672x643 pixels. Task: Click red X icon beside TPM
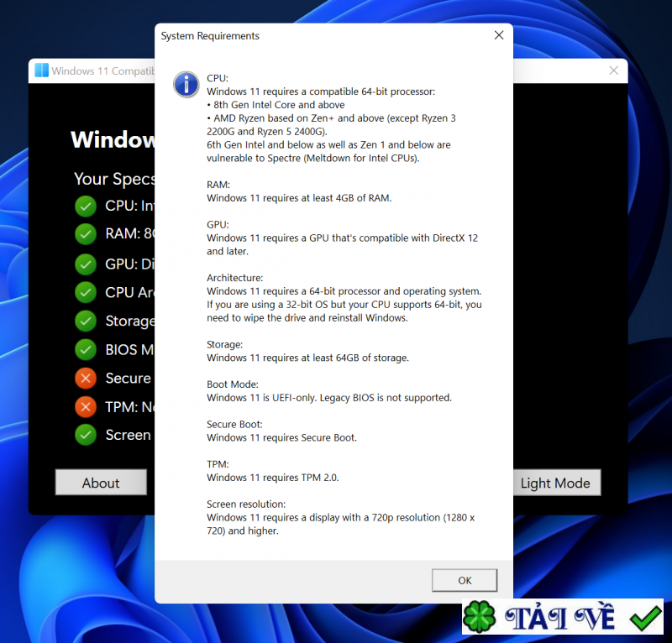86,407
